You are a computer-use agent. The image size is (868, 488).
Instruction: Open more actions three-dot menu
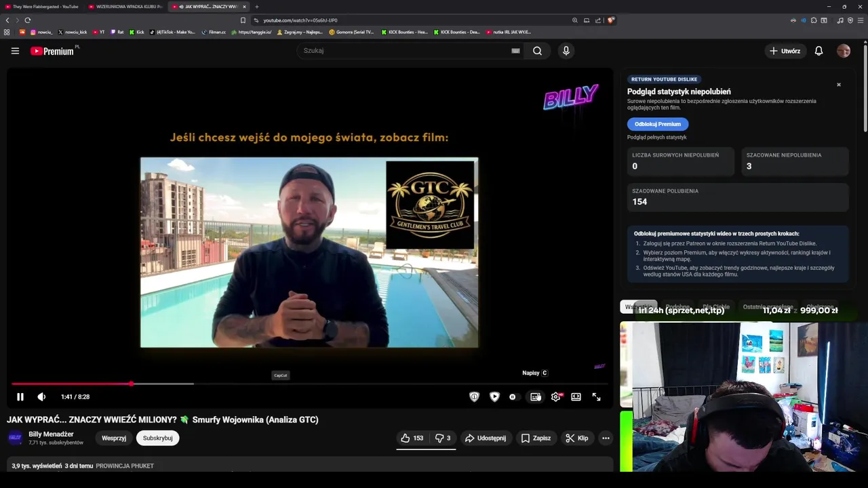606,439
